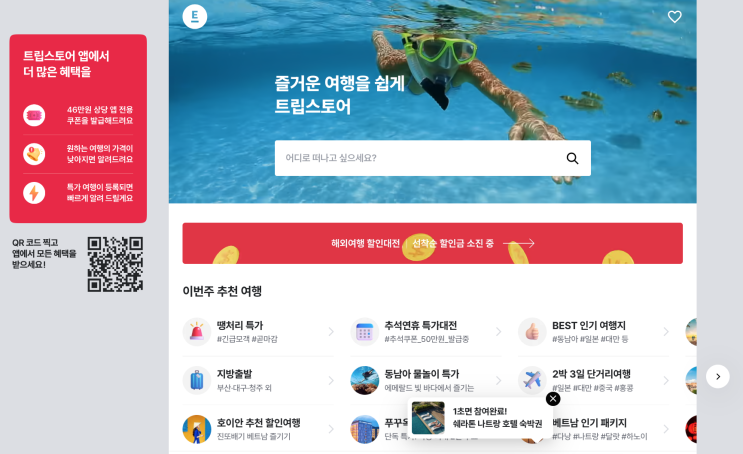Open the heart wishlist icon
The image size is (743, 454).
click(x=674, y=17)
